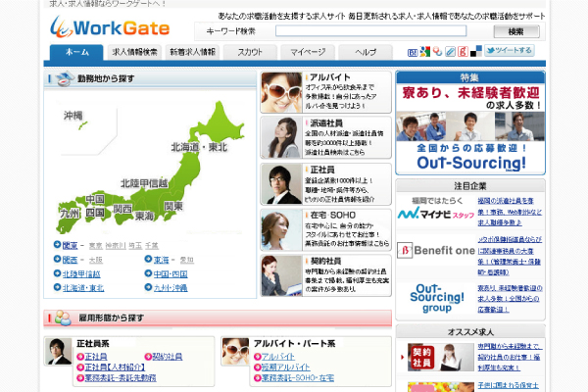This screenshot has height=392, width=588.
Task: Share via the Livedoor Clip paperclip icon
Action: coord(451,51)
